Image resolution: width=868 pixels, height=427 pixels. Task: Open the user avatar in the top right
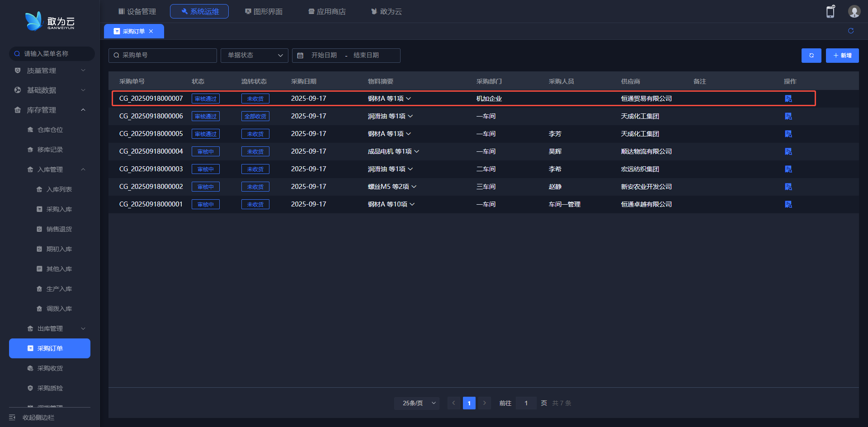[x=854, y=12]
